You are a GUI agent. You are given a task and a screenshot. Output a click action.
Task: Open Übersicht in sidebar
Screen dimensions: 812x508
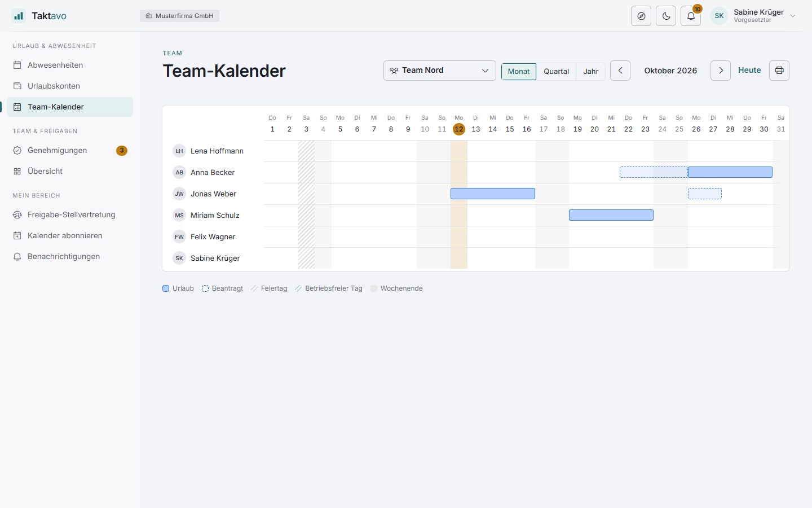pyautogui.click(x=70, y=171)
